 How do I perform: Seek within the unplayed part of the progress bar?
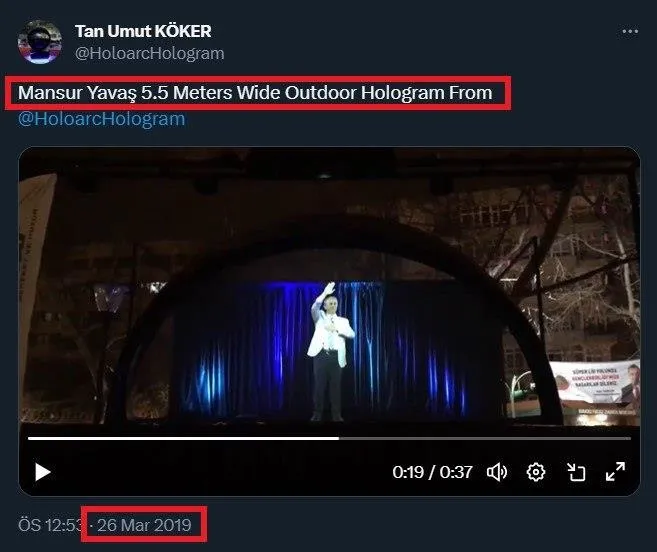pyautogui.click(x=480, y=438)
